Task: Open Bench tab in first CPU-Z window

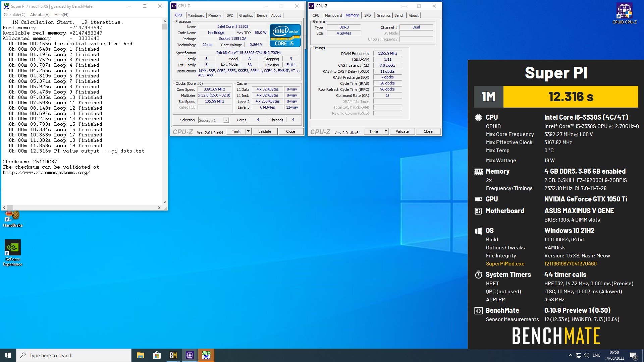Action: click(x=262, y=15)
